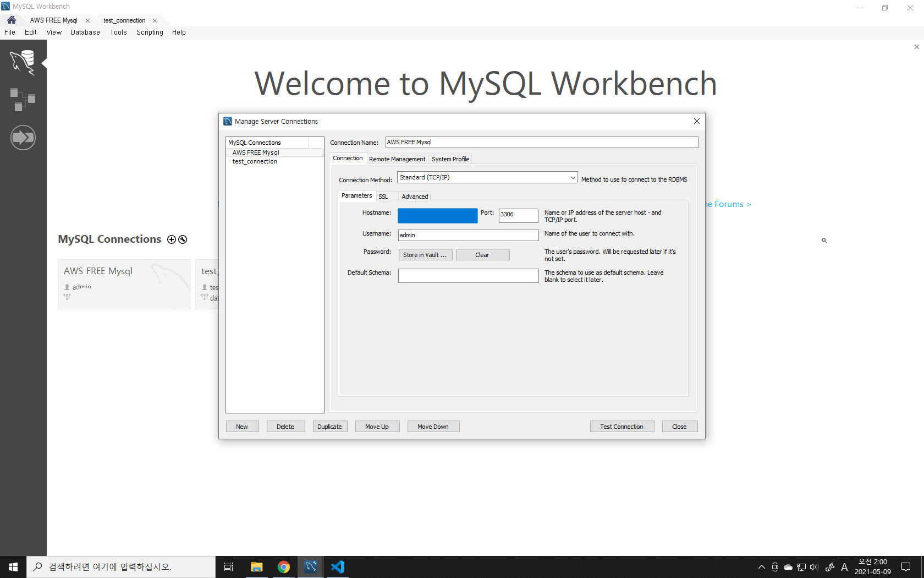Open the Database menu
This screenshot has width=924, height=578.
coord(85,32)
